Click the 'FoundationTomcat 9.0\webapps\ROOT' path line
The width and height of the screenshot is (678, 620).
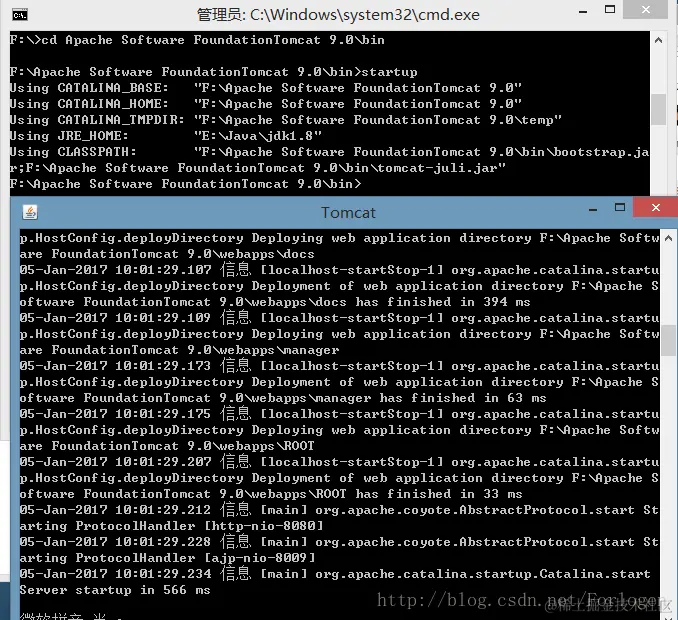(167, 446)
